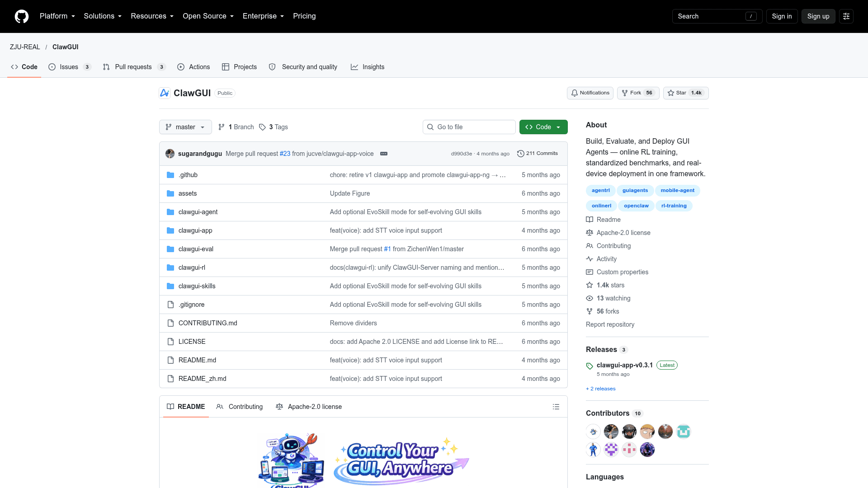The height and width of the screenshot is (488, 868).
Task: Click the top Search box
Action: pos(717,16)
